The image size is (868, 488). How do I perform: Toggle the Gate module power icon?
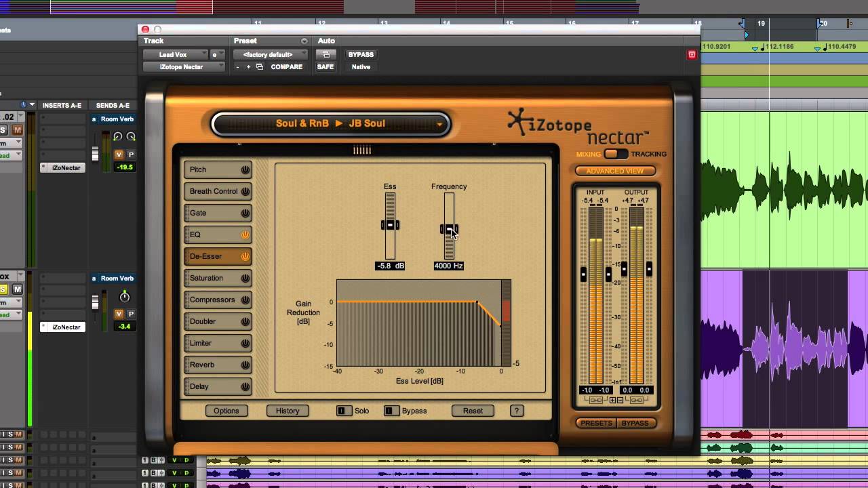click(245, 213)
